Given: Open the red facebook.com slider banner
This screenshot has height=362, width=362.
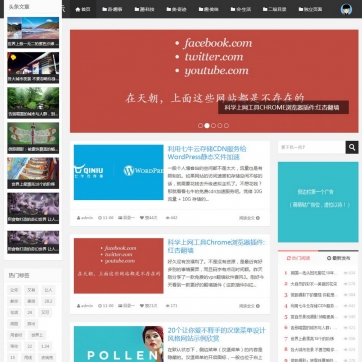Looking at the screenshot, I should click(214, 81).
